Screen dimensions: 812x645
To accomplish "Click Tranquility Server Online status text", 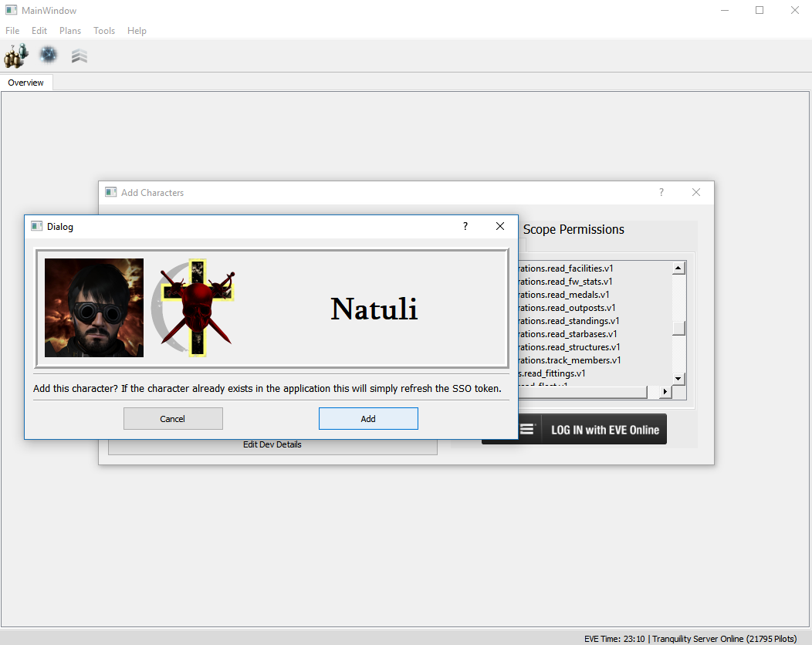I will click(x=724, y=639).
